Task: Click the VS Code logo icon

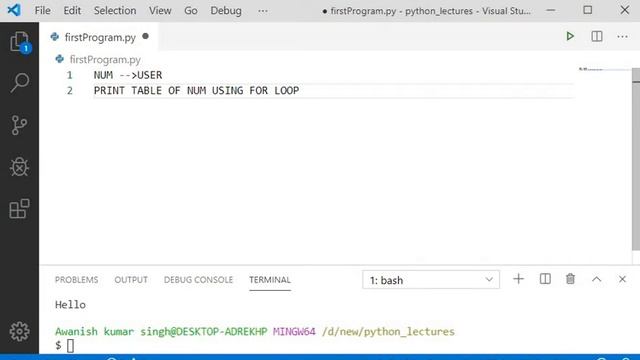Action: point(13,10)
